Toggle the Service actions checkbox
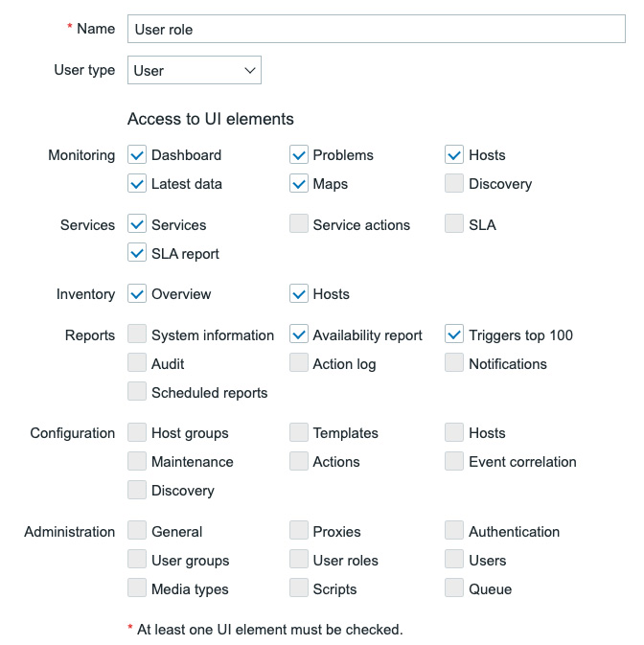The height and width of the screenshot is (645, 644). tap(299, 223)
